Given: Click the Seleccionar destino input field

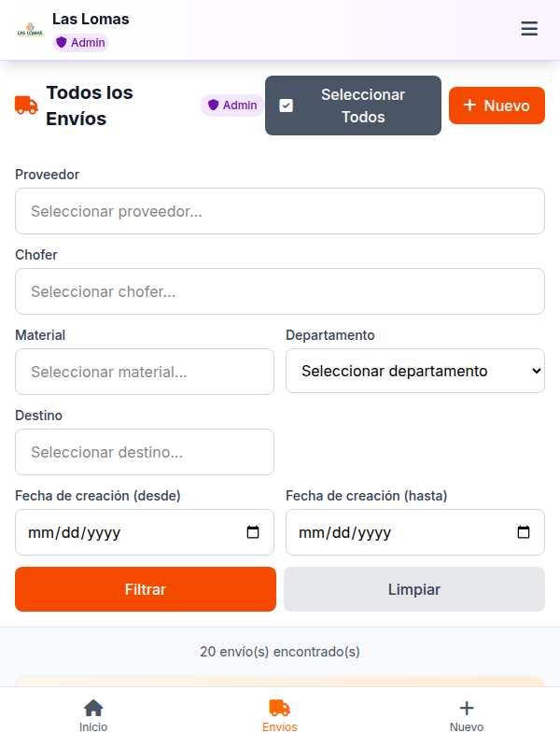Looking at the screenshot, I should pyautogui.click(x=144, y=452).
